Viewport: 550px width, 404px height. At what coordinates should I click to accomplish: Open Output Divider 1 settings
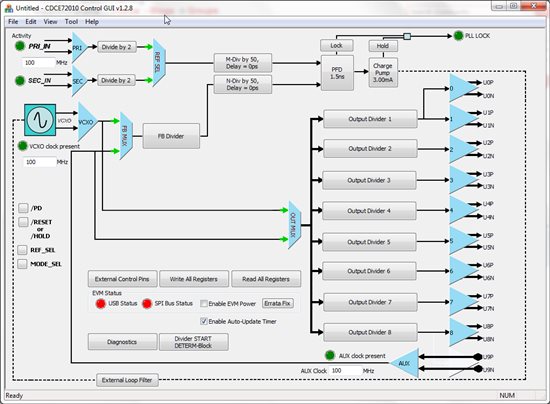coord(370,119)
